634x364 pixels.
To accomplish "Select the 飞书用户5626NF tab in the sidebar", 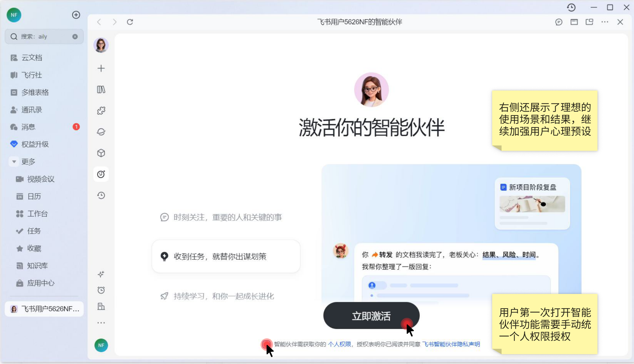I will [44, 309].
